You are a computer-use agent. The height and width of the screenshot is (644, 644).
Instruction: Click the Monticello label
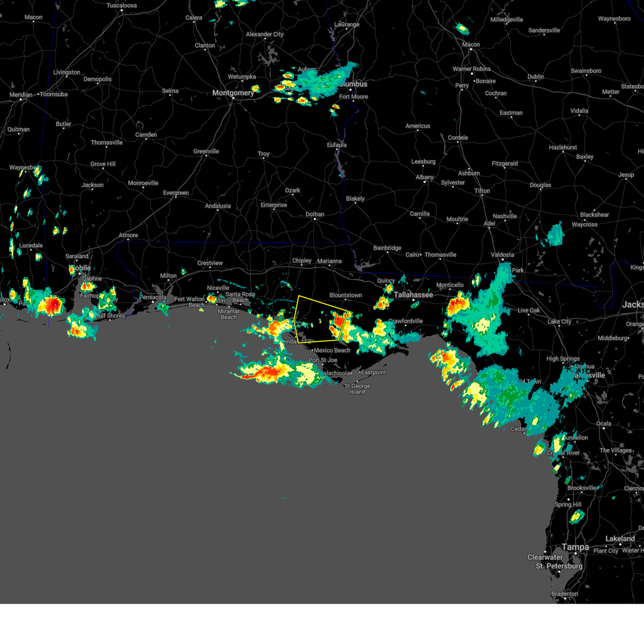450,285
